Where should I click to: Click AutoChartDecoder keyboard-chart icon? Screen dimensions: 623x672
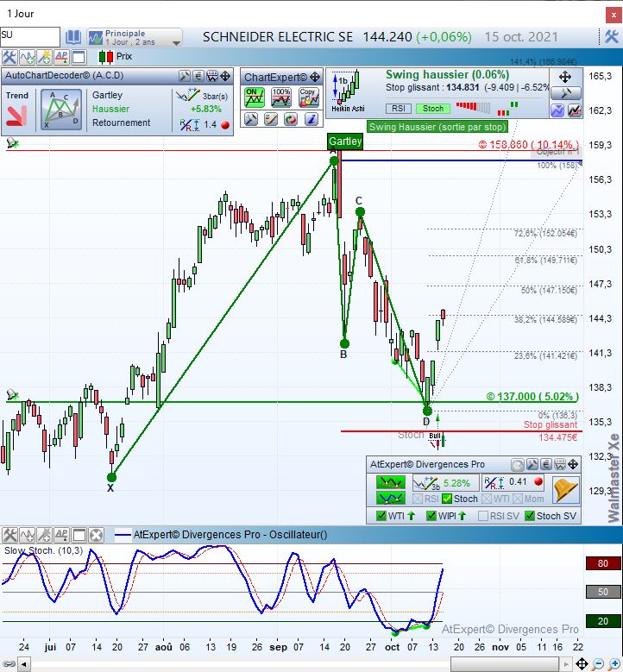click(x=212, y=76)
